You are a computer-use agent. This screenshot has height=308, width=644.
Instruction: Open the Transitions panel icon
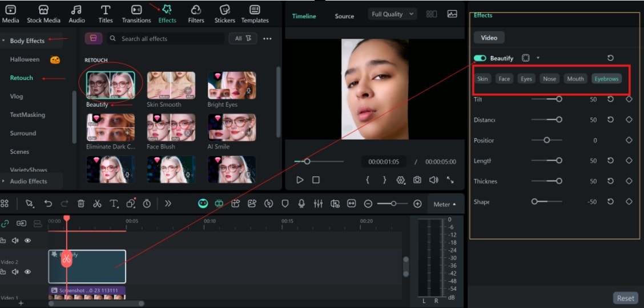[x=136, y=10]
